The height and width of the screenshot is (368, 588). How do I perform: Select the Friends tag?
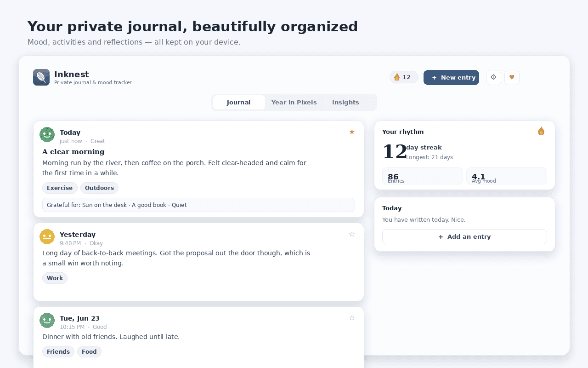(58, 351)
